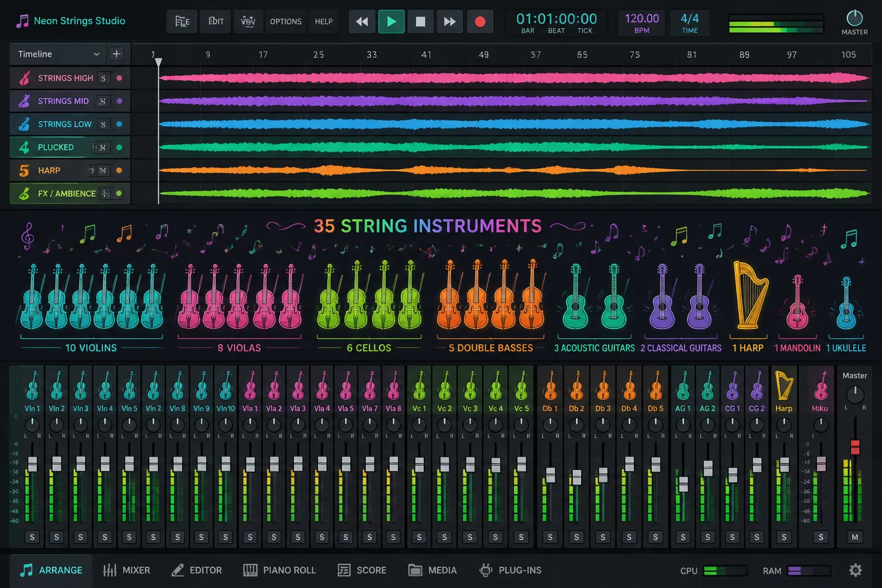The image size is (882, 588).
Task: Click bar 49 on the timeline ruler
Action: [x=483, y=55]
